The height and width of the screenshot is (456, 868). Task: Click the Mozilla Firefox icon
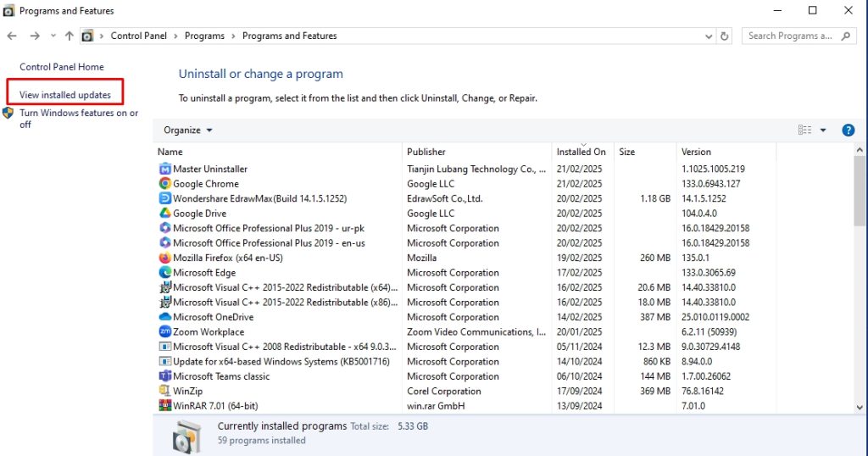165,258
